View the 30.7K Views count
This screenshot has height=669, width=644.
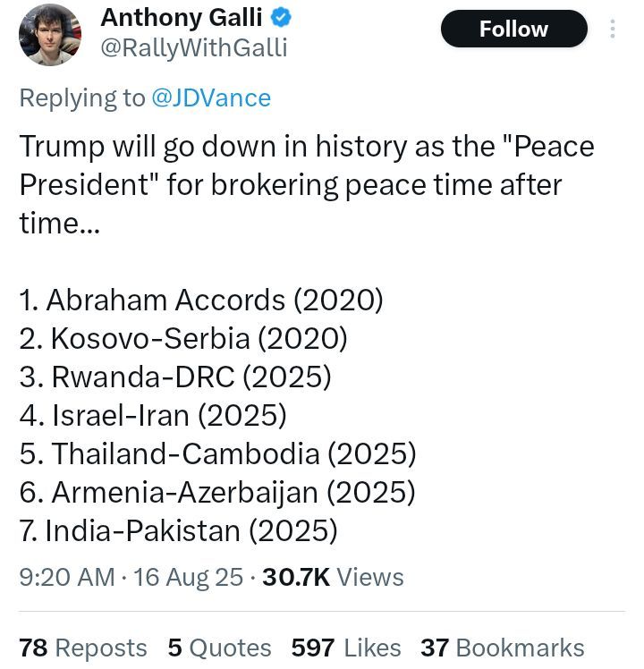point(333,577)
